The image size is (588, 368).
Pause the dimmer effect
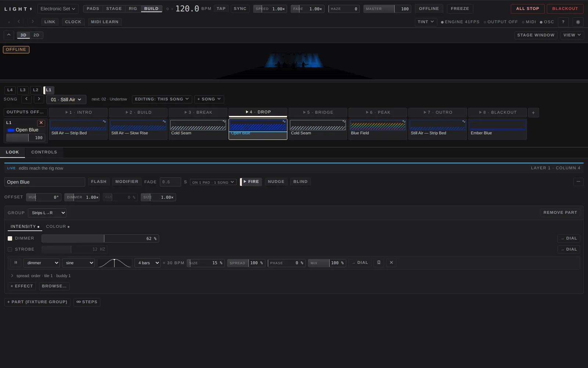pyautogui.click(x=15, y=263)
